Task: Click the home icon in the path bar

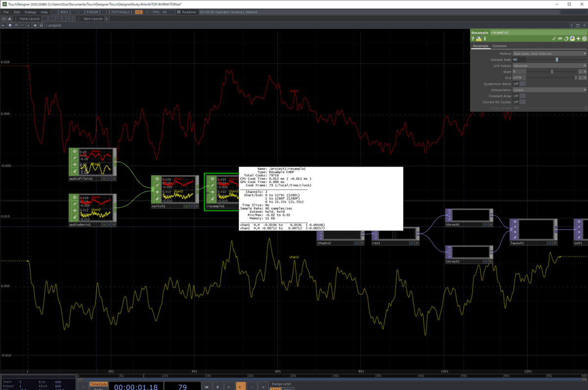Action: [x=41, y=25]
